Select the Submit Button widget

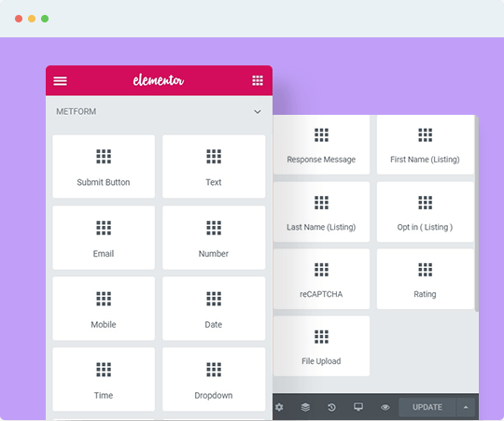[104, 166]
